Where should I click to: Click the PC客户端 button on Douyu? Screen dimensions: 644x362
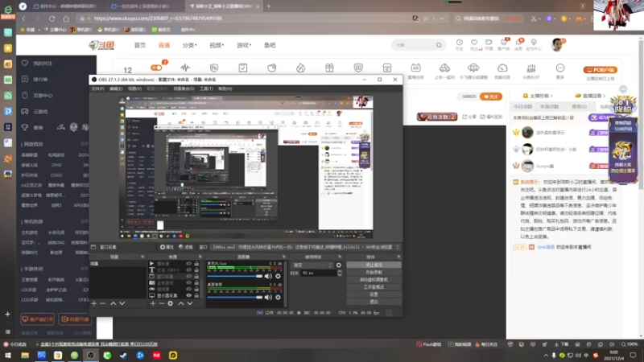tap(600, 70)
